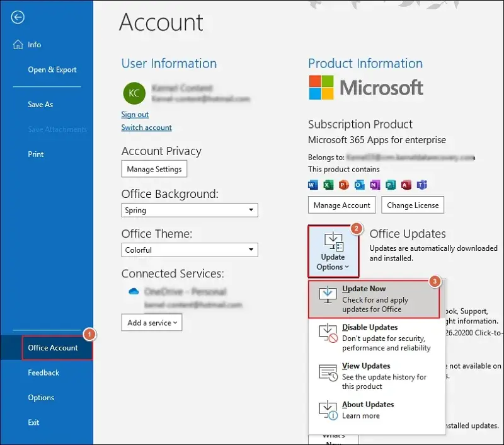504x445 pixels.
Task: Click the Update Options button
Action: 333,251
